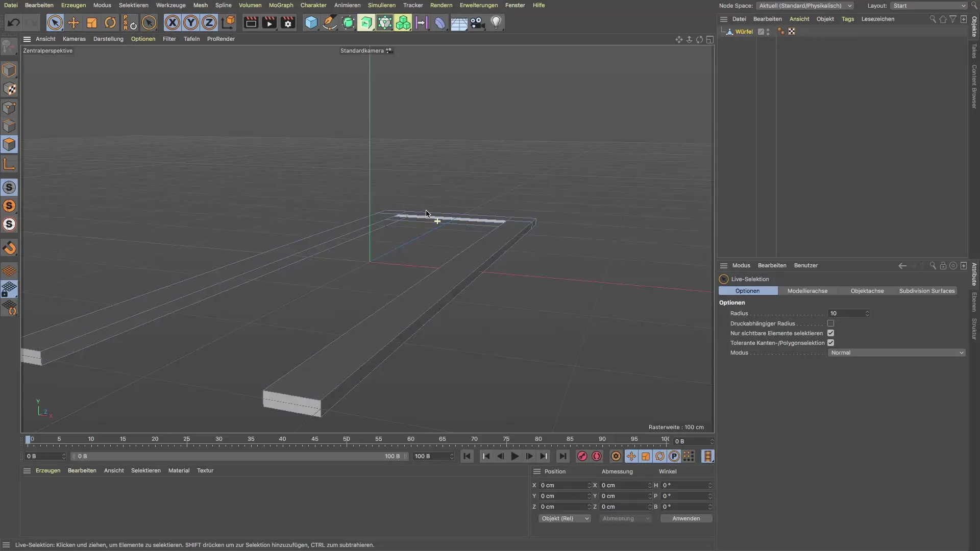Viewport: 980px width, 551px height.
Task: Switch to Polygons mode
Action: [9, 144]
